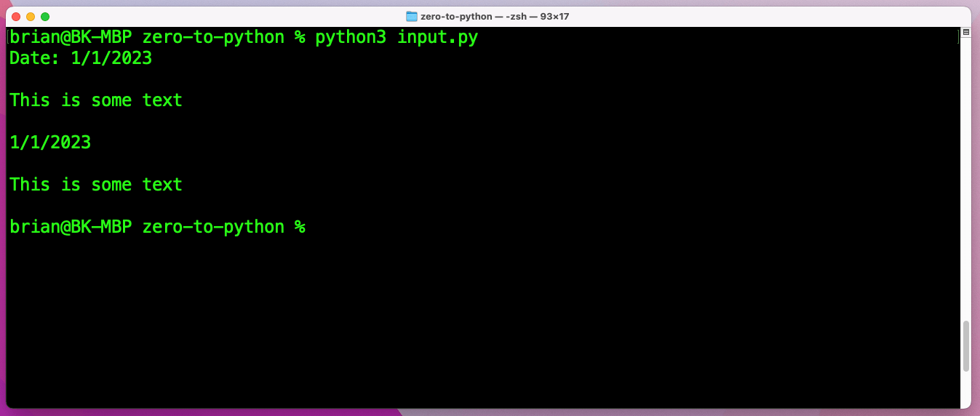Minimize the Terminal window with the yellow button
Screen dimensions: 980x416
pyautogui.click(x=31, y=16)
